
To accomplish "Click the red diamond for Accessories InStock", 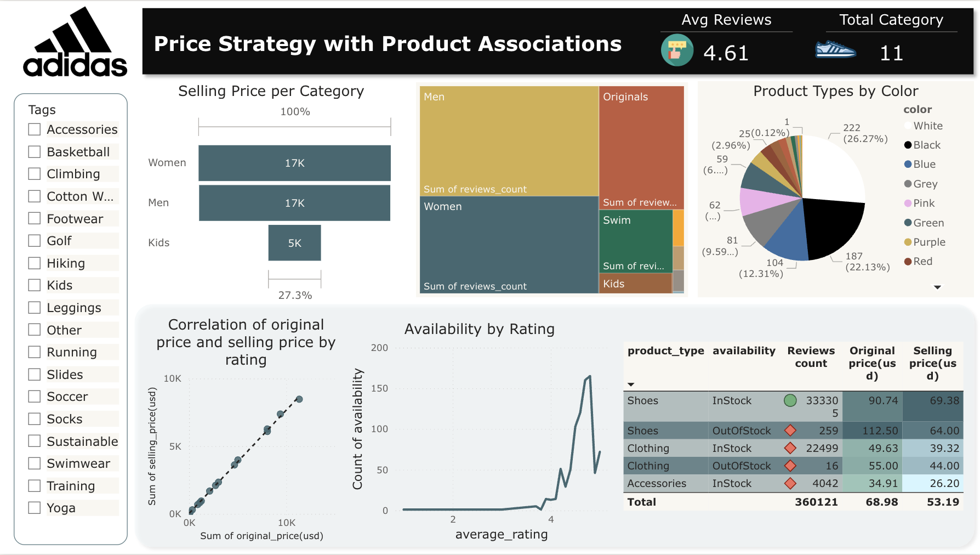I will pyautogui.click(x=790, y=483).
